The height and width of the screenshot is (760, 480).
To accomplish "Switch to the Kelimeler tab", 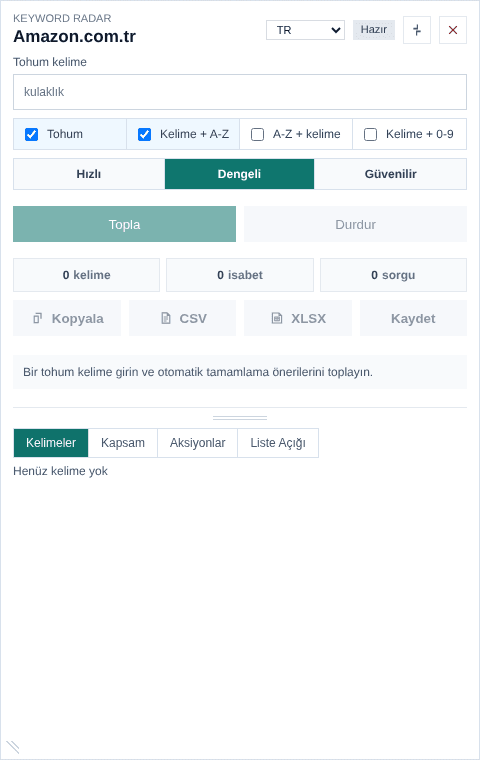I will 51,443.
